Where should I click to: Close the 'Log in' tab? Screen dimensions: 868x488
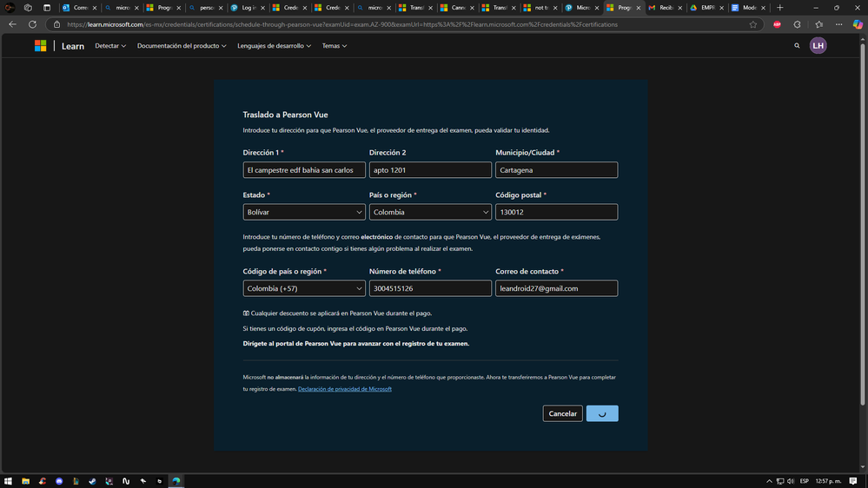(x=262, y=8)
